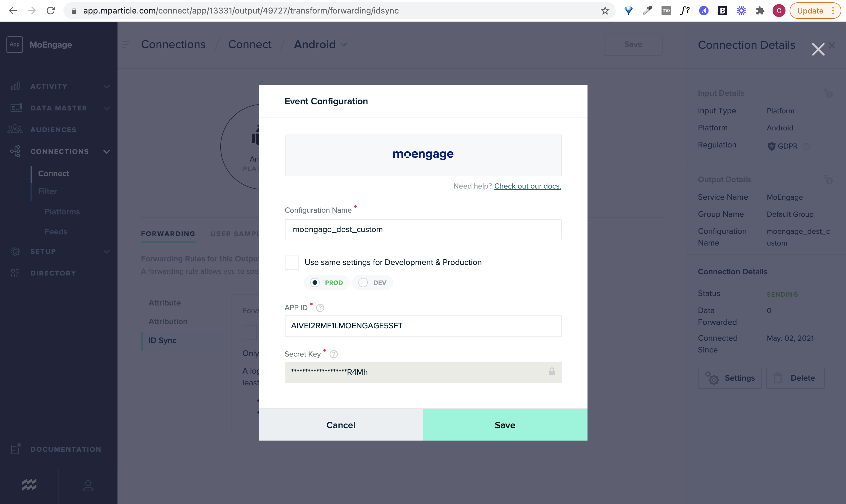Click the top Save button behind the dialog
This screenshot has height=504, width=846.
tap(633, 44)
